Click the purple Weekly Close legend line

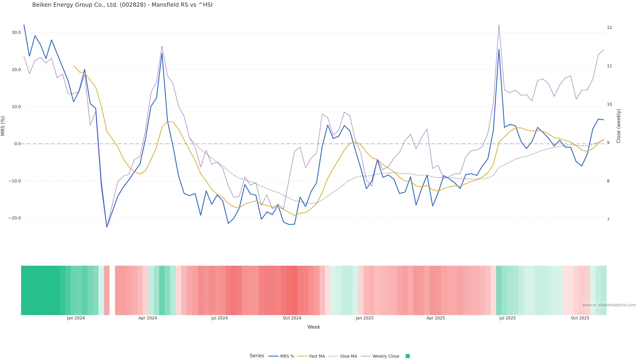pyautogui.click(x=366, y=356)
